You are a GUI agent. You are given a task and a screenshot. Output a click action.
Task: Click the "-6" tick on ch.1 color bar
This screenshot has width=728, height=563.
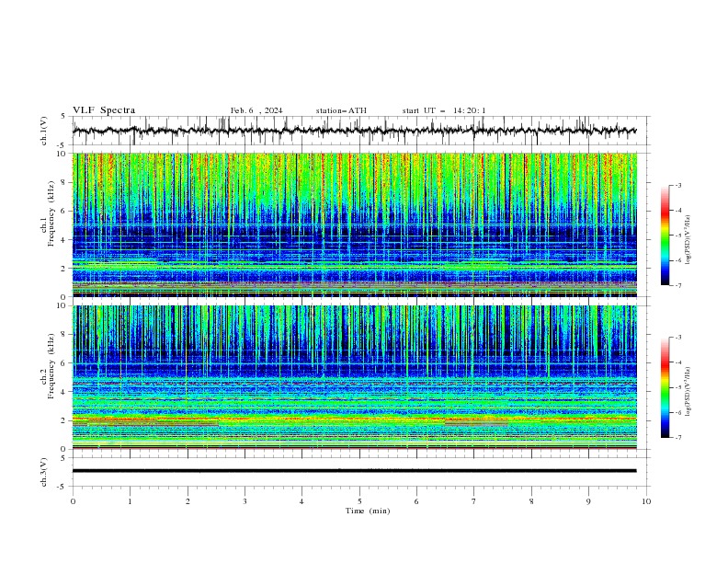click(678, 260)
